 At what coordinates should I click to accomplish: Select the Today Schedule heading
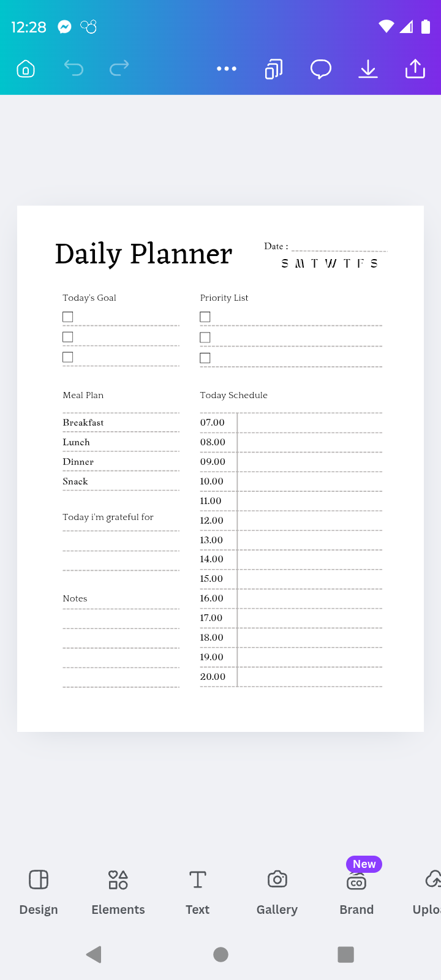[x=233, y=395]
